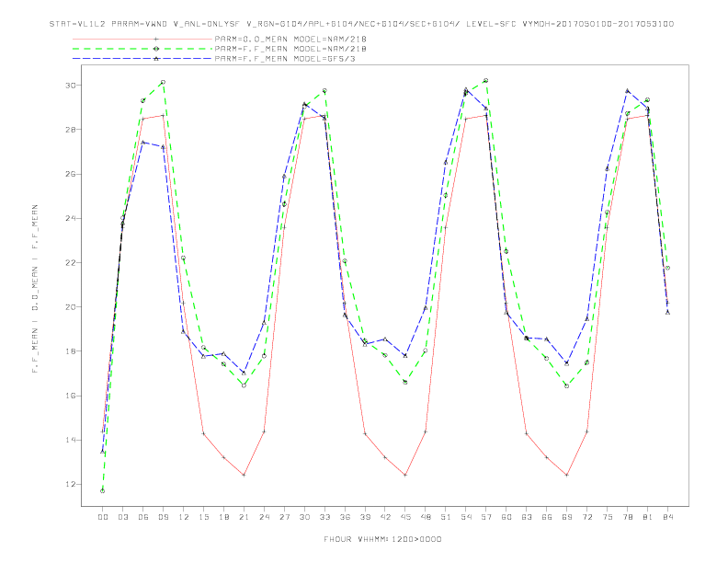
Task: Click blue triangle data point at hour 06
Action: [143, 143]
